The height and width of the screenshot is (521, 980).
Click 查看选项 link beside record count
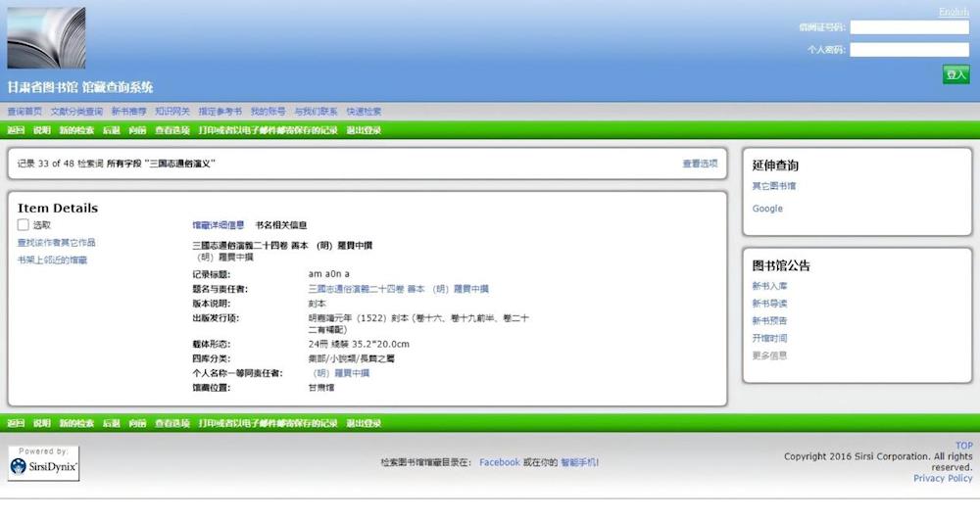pyautogui.click(x=700, y=164)
